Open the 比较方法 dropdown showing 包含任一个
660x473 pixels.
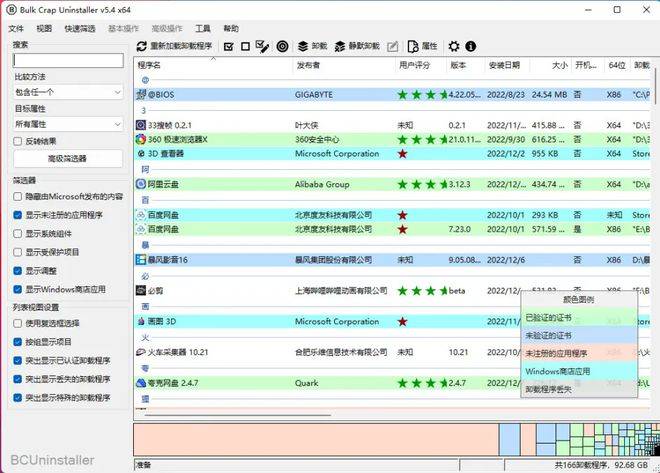[68, 92]
